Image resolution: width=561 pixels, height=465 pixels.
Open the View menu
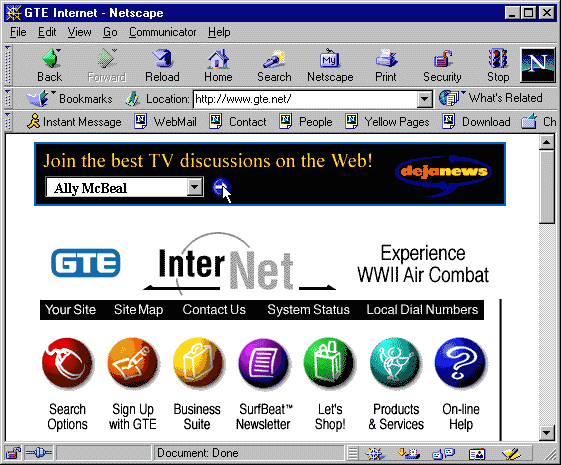[79, 32]
